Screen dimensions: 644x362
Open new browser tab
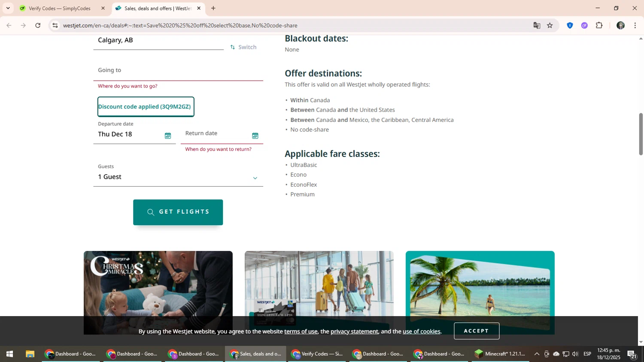click(x=213, y=8)
